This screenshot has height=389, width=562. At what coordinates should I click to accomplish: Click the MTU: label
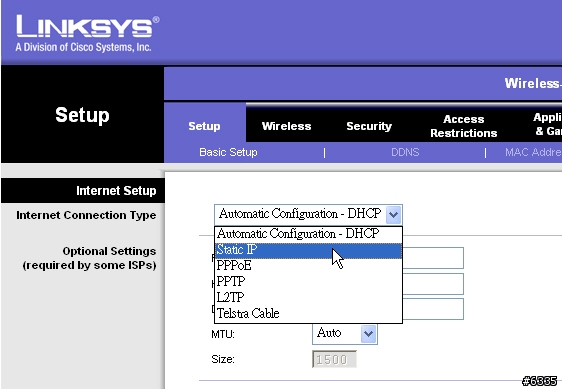click(x=223, y=335)
